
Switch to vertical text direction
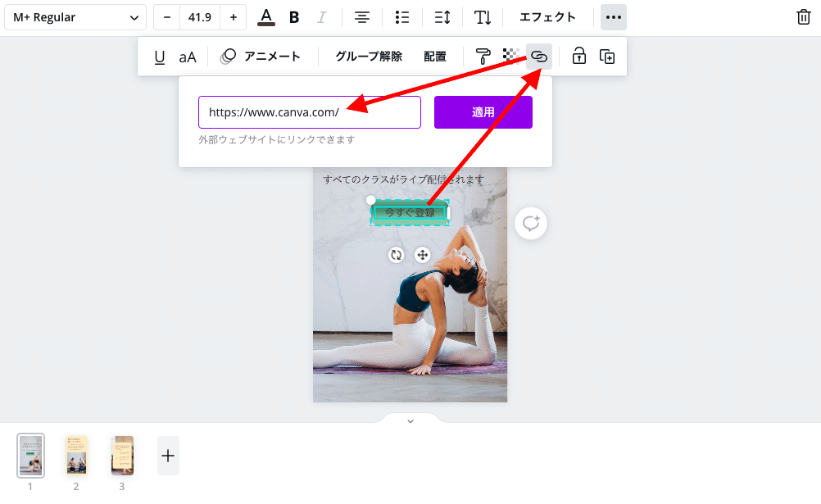(483, 17)
